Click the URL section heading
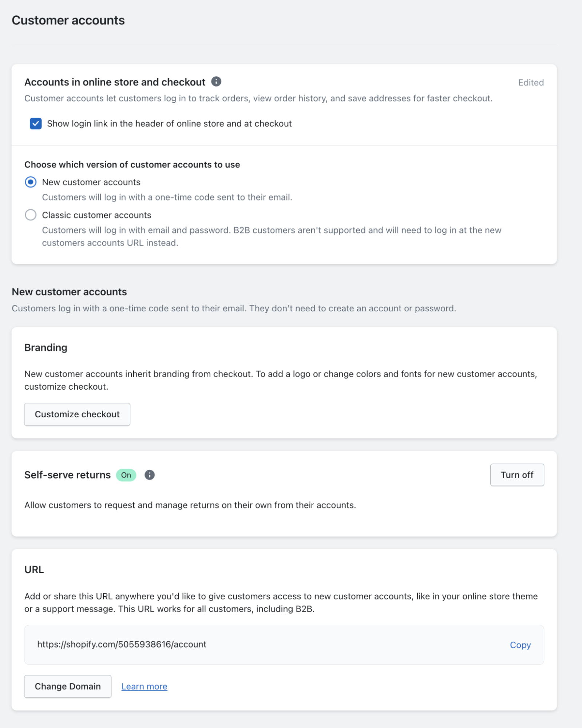Image resolution: width=582 pixels, height=728 pixels. (34, 570)
